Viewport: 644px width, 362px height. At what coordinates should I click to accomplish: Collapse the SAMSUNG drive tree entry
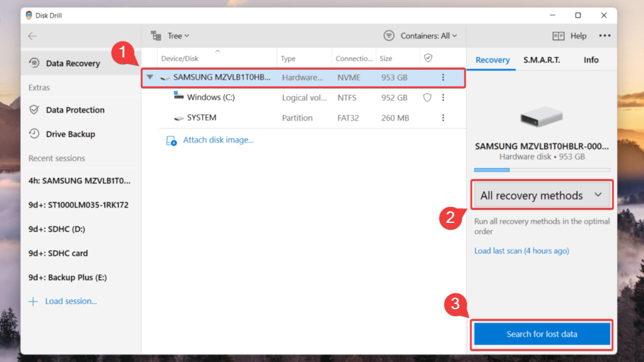coord(149,77)
